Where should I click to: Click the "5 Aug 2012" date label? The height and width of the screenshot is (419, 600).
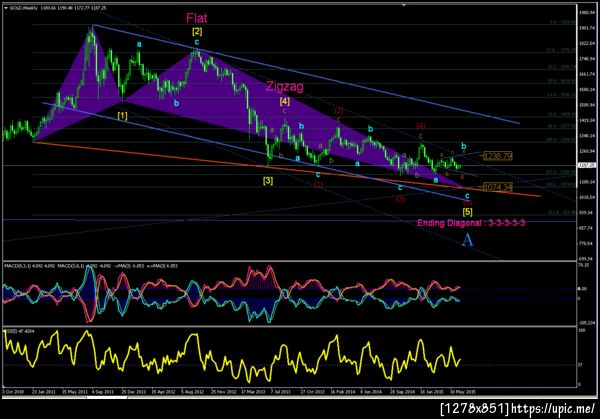(x=192, y=392)
